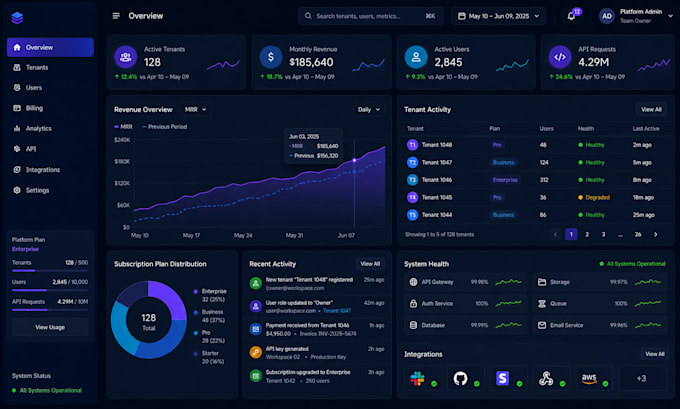Image resolution: width=680 pixels, height=409 pixels.
Task: Open Settings in the sidebar
Action: [x=50, y=190]
